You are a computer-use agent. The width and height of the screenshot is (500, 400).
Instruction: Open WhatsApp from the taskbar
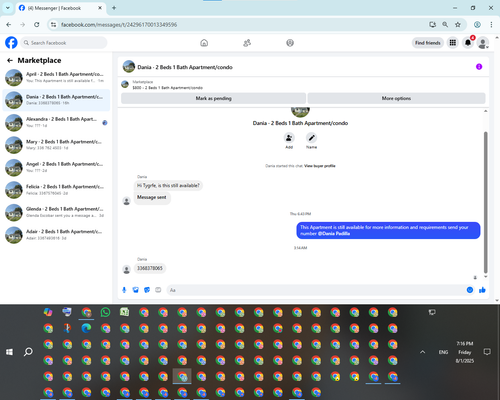105,312
